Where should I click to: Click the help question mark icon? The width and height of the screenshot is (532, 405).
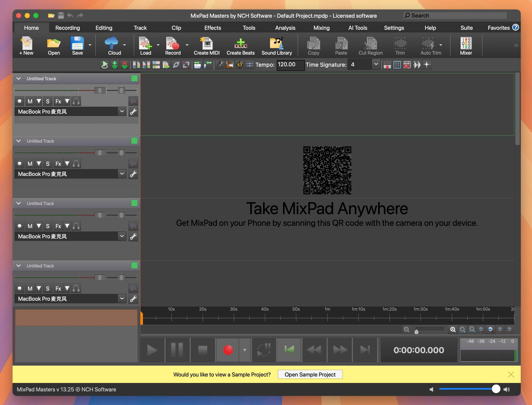click(515, 27)
